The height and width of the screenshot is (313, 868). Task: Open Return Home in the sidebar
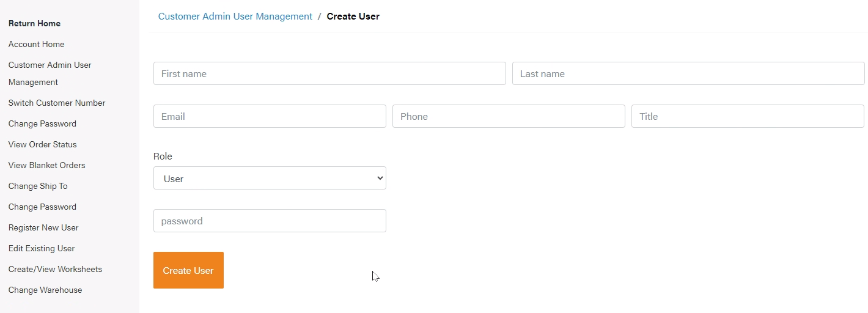click(x=34, y=23)
